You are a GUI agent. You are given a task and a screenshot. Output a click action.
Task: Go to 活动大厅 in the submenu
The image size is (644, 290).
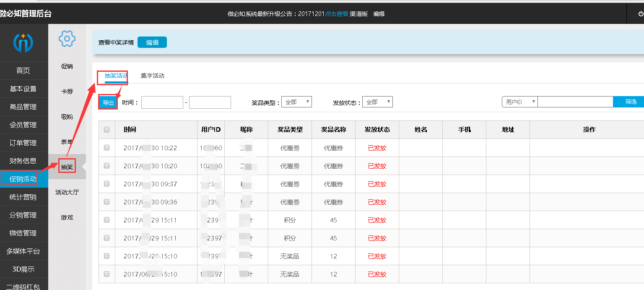67,192
